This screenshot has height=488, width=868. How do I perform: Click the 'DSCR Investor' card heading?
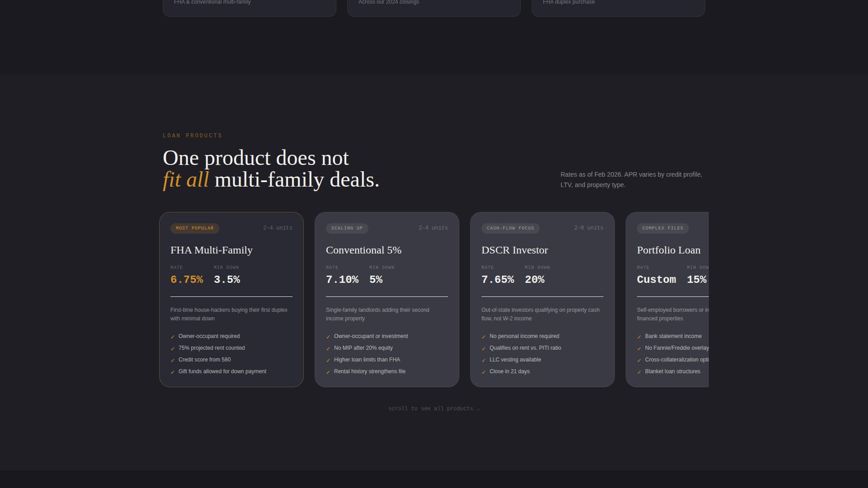514,250
